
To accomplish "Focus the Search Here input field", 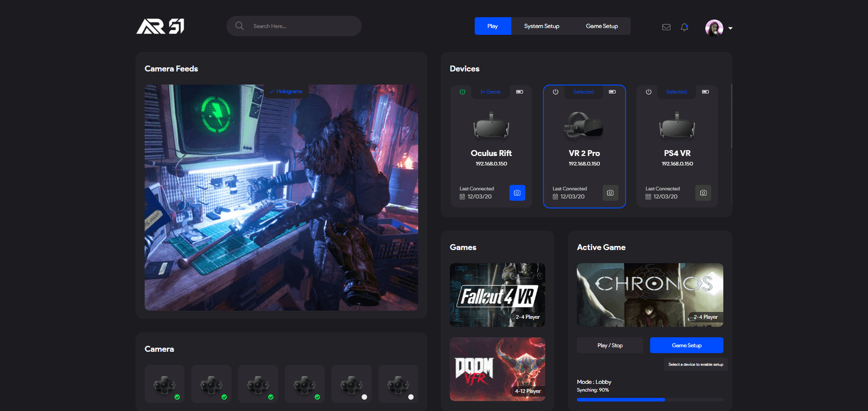I will (294, 26).
